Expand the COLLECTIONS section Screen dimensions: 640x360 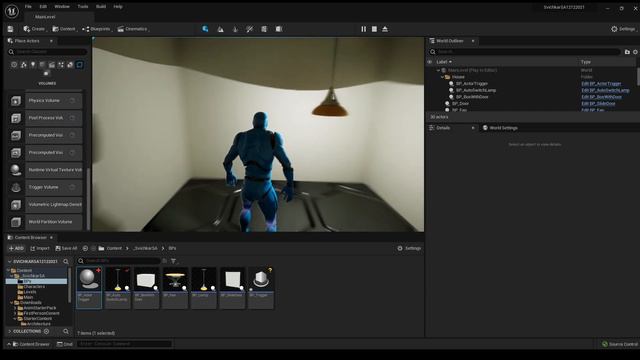(x=9, y=331)
